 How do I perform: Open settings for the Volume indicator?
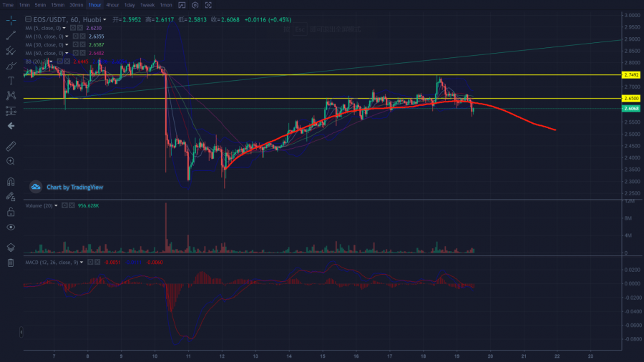[64, 205]
